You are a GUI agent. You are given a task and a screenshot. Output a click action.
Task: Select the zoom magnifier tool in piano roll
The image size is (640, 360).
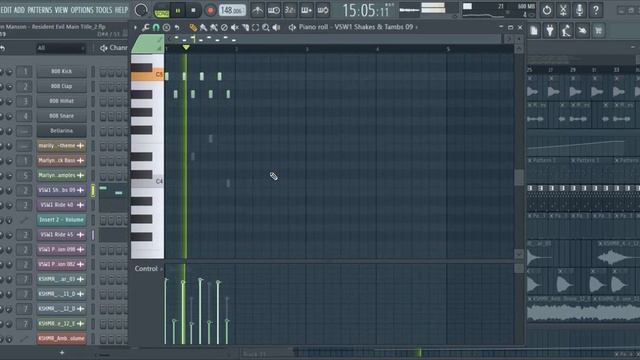(266, 27)
